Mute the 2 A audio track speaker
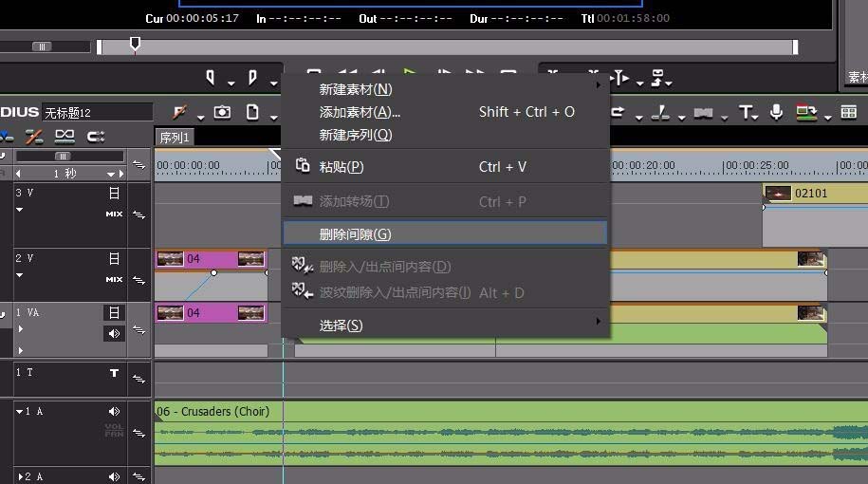This screenshot has width=868, height=484. [114, 476]
